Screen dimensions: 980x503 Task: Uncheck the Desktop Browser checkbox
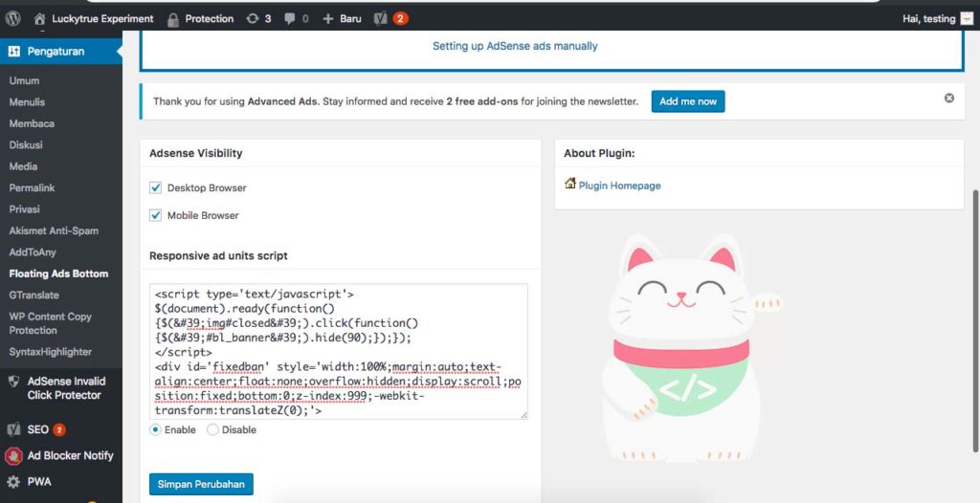[156, 187]
